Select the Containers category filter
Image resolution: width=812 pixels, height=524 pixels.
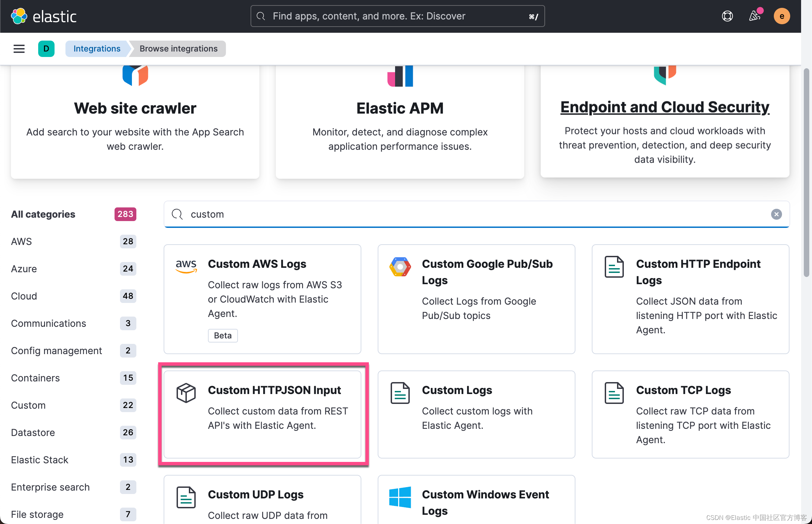[35, 378]
